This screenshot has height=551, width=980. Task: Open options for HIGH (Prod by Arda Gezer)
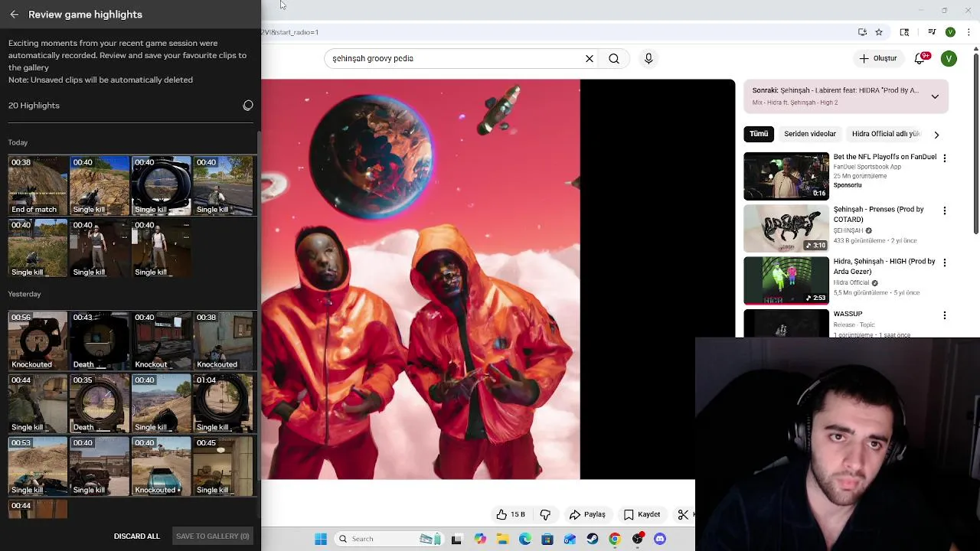944,262
